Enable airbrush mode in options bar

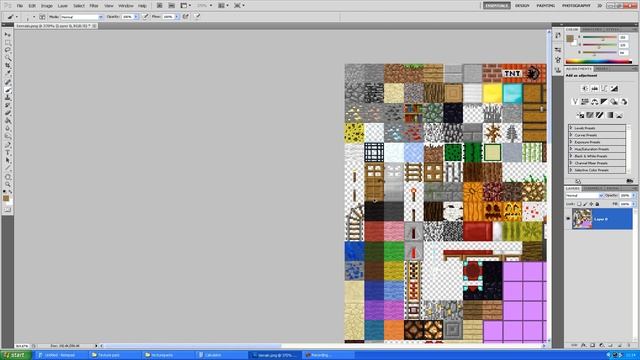(186, 17)
